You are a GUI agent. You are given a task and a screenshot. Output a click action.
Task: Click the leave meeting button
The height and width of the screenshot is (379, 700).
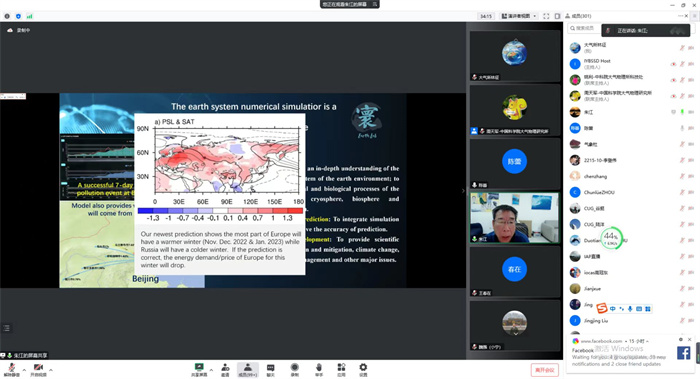[545, 370]
